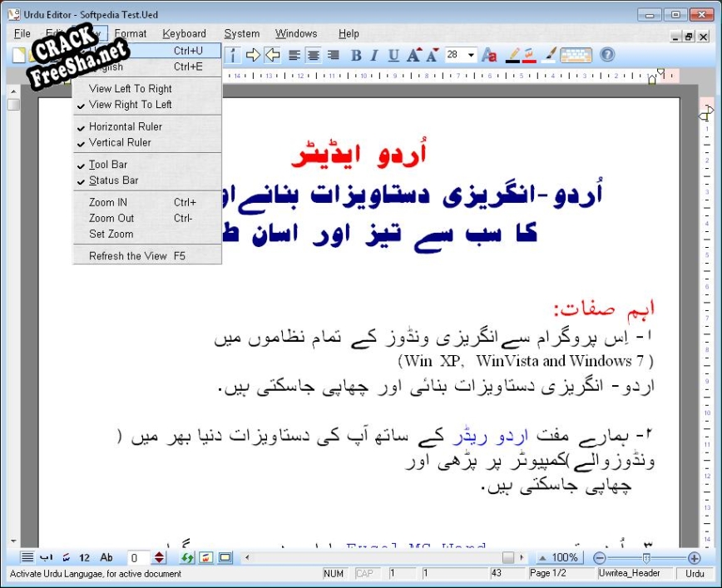Choose Zoom IN from the View menu

pos(108,202)
